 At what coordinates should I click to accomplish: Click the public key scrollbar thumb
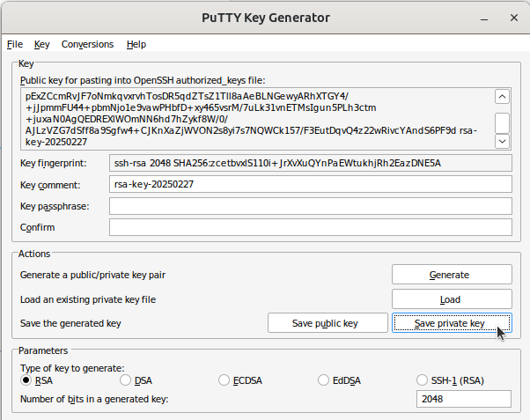(x=503, y=123)
